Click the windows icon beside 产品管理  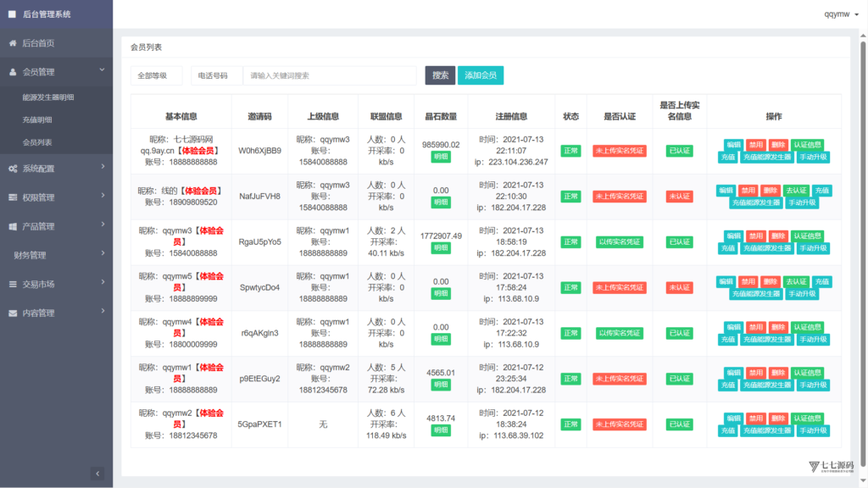tap(13, 226)
